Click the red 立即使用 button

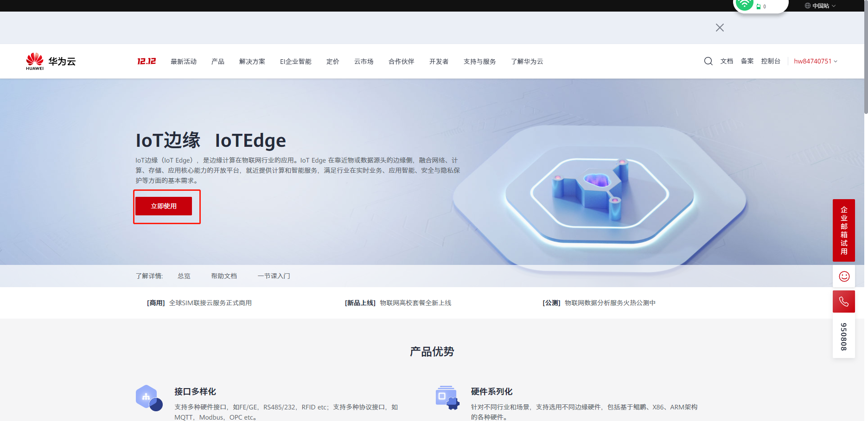pos(164,206)
